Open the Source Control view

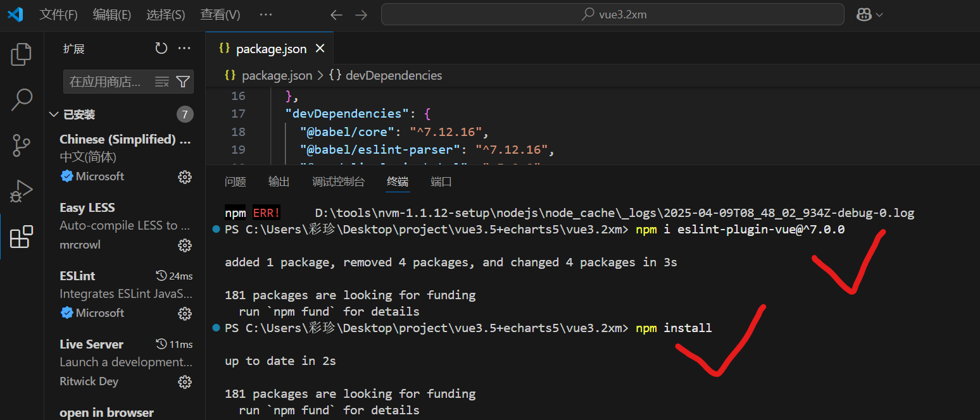21,145
